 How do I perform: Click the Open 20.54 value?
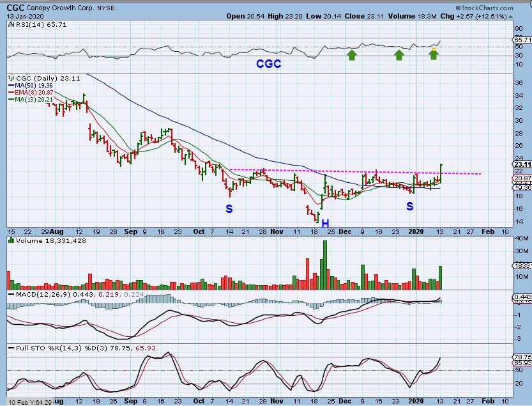245,16
